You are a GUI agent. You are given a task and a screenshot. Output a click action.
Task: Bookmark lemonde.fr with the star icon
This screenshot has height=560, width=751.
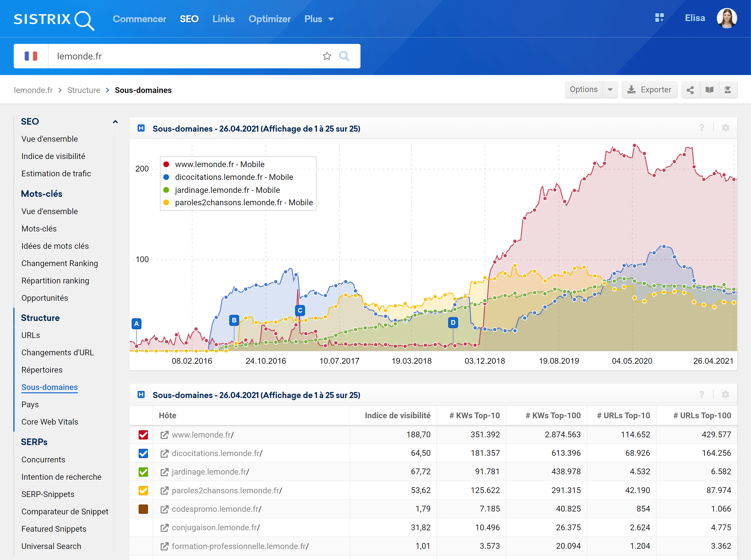pyautogui.click(x=327, y=56)
